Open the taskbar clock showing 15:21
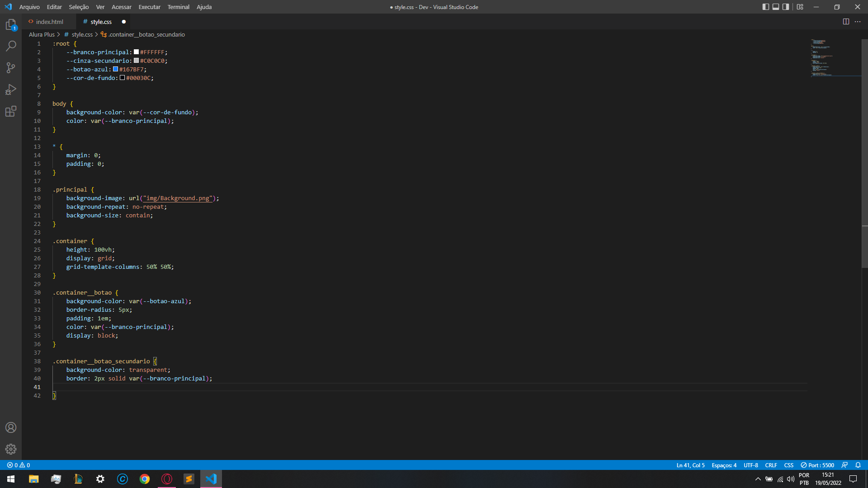 828,479
